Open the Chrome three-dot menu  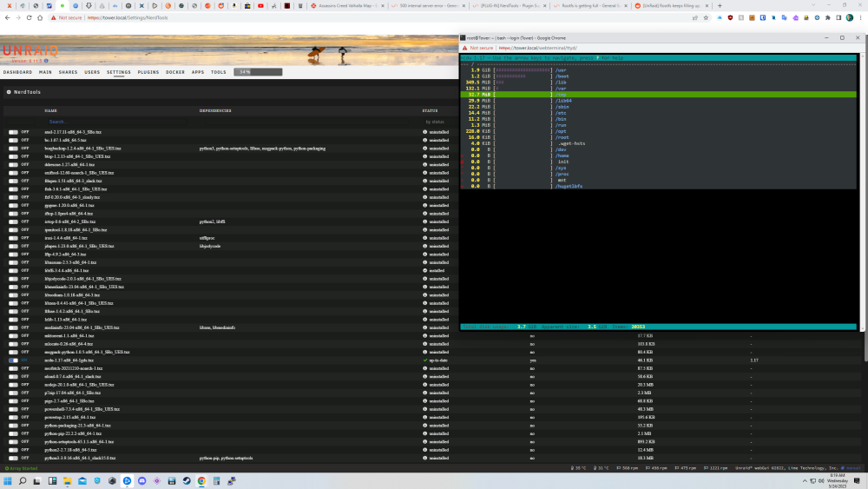pyautogui.click(x=861, y=17)
